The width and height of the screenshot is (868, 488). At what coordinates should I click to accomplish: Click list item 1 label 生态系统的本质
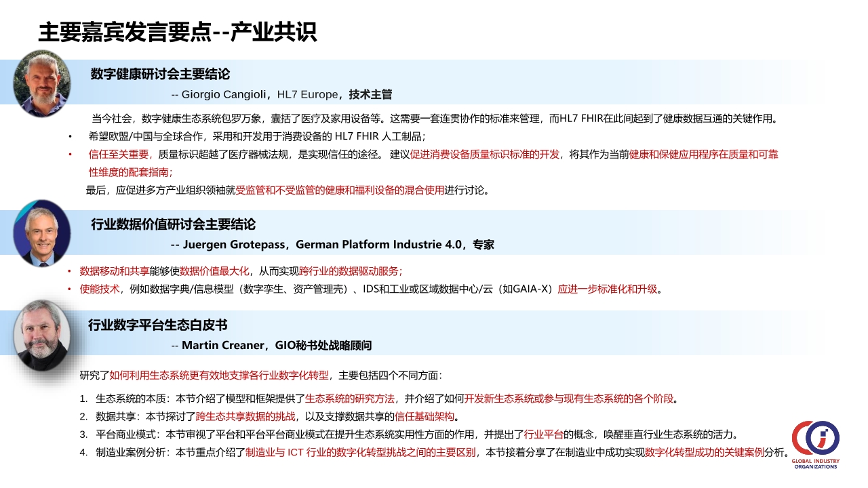(131, 398)
